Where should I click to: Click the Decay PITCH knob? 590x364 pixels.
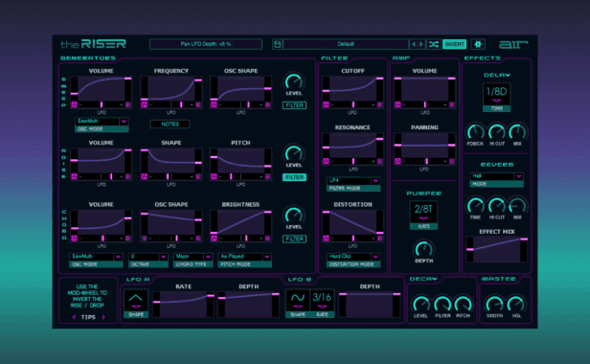point(463,305)
